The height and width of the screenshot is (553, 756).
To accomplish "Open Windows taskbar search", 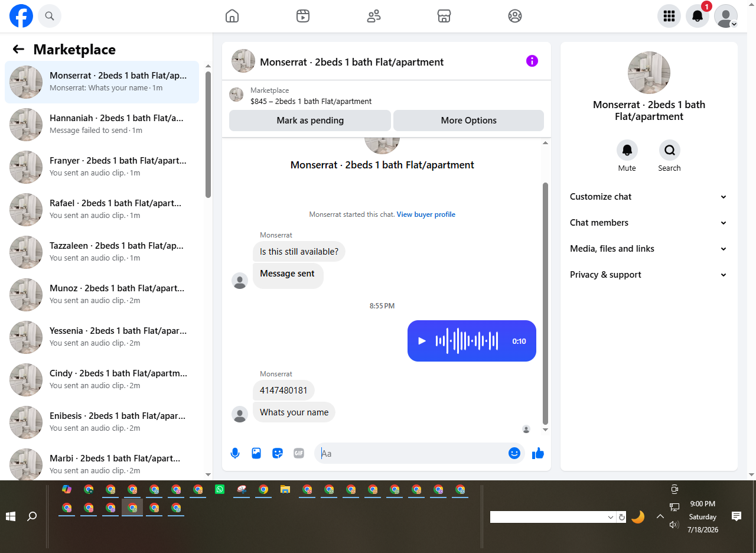I will (x=32, y=516).
